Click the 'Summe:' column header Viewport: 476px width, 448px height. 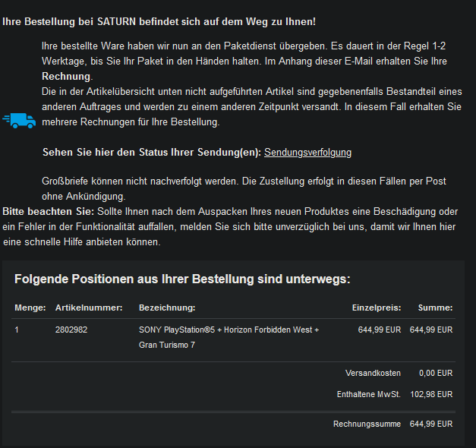(435, 308)
